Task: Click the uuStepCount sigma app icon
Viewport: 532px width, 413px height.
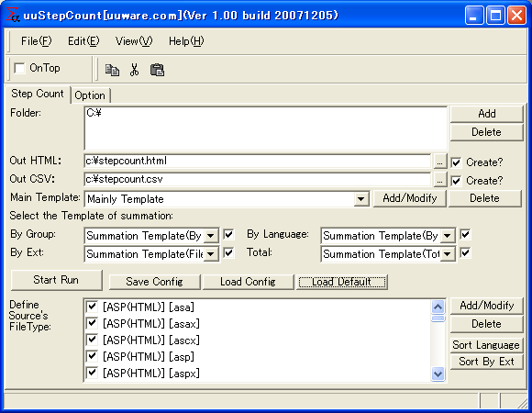Action: pos(13,15)
